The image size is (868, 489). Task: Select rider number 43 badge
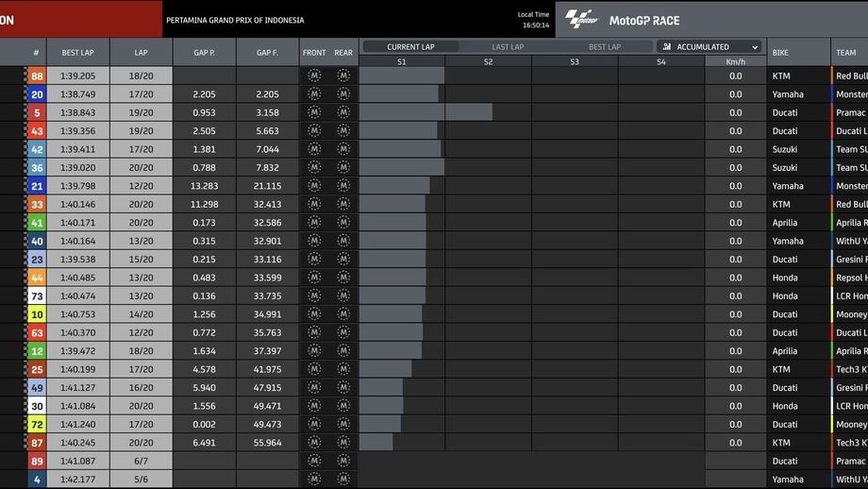tap(37, 130)
